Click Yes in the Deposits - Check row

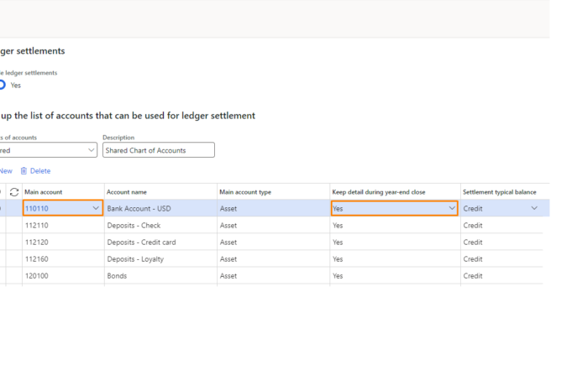[x=338, y=225]
